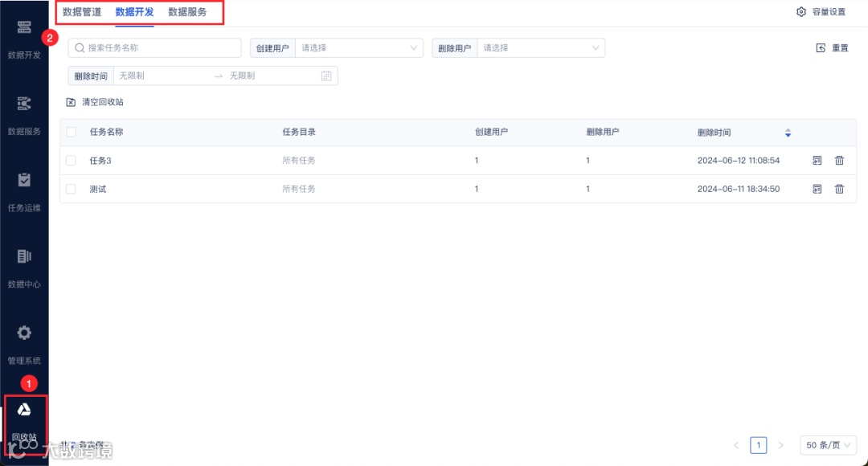
Task: Click the 容量设置 text
Action: 829,11
